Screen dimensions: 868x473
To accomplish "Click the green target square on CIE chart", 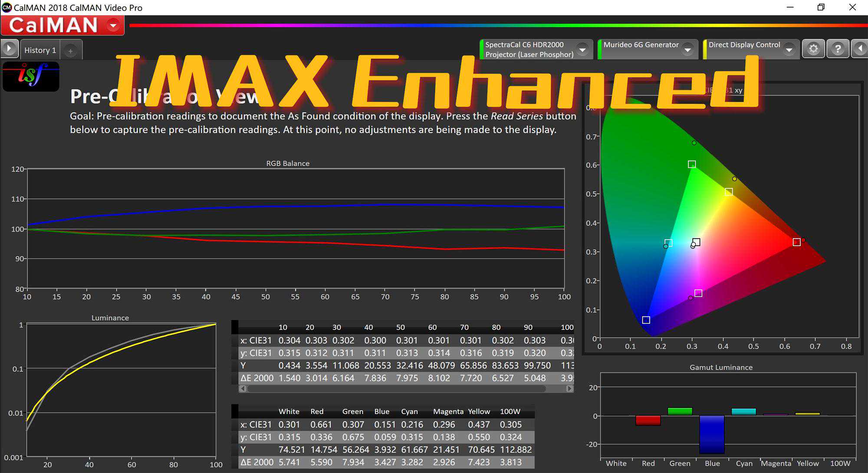I will coord(692,164).
